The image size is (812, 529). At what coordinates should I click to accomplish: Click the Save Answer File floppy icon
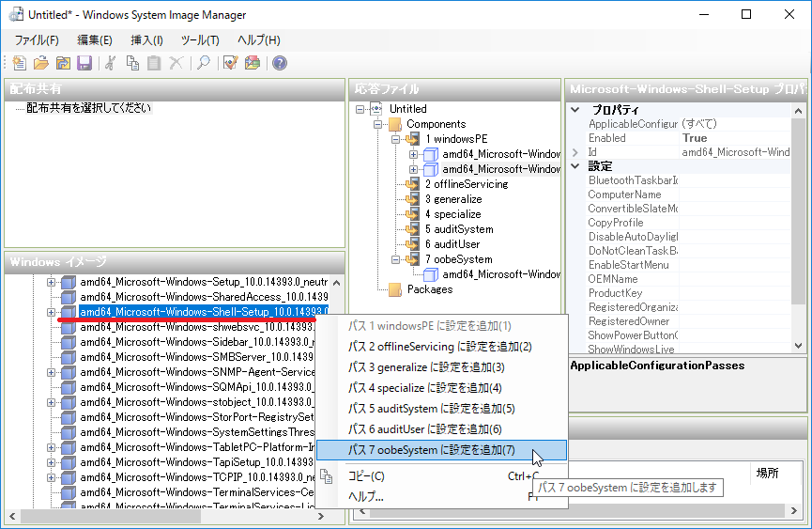pos(84,63)
